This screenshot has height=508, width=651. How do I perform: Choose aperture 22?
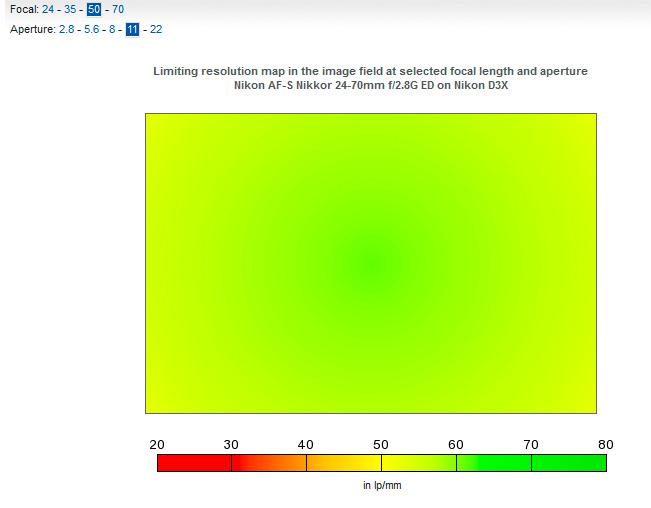pyautogui.click(x=156, y=29)
